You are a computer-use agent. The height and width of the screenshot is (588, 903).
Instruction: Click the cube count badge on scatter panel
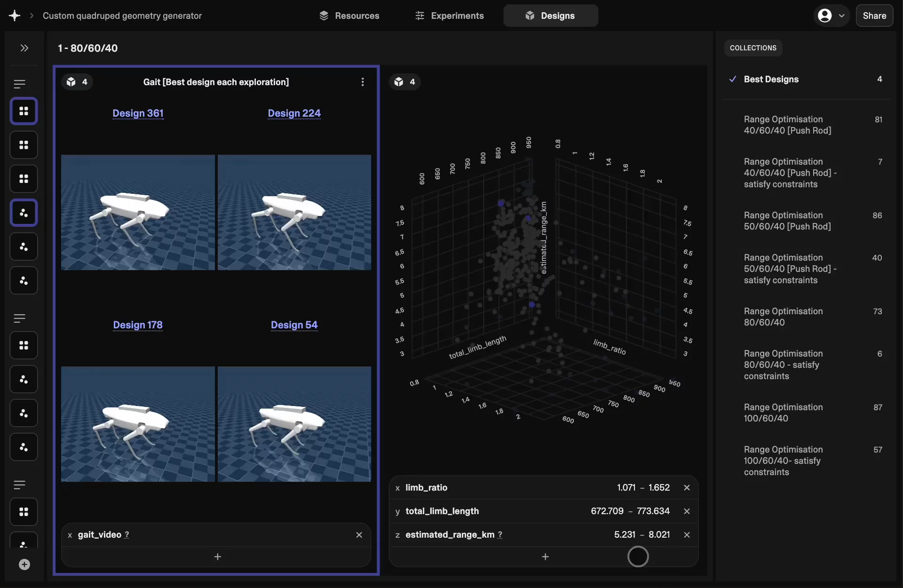coord(404,82)
